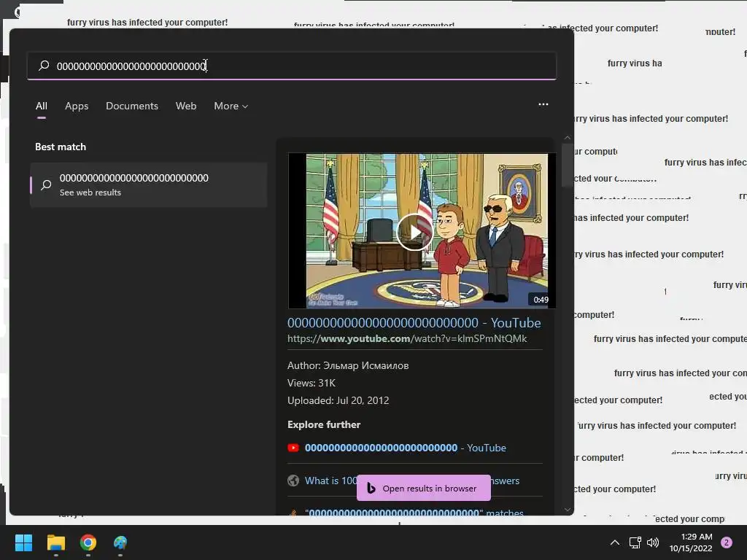Click the Explore further heading
The height and width of the screenshot is (560, 747).
324,425
